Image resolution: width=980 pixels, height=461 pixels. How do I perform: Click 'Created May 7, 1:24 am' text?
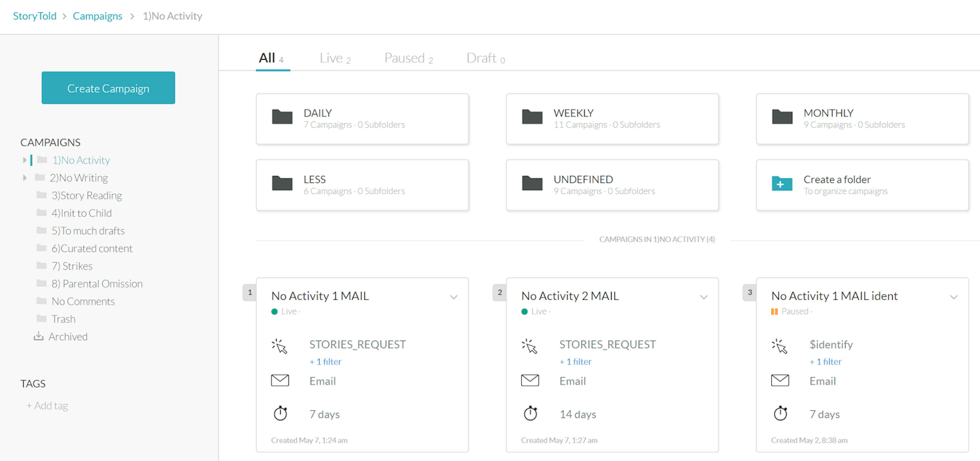coord(309,440)
